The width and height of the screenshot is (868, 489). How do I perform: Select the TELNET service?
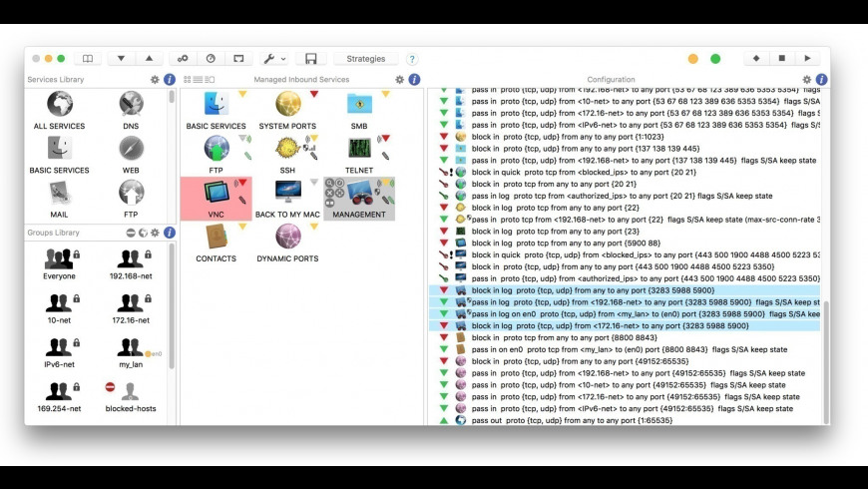pos(359,155)
